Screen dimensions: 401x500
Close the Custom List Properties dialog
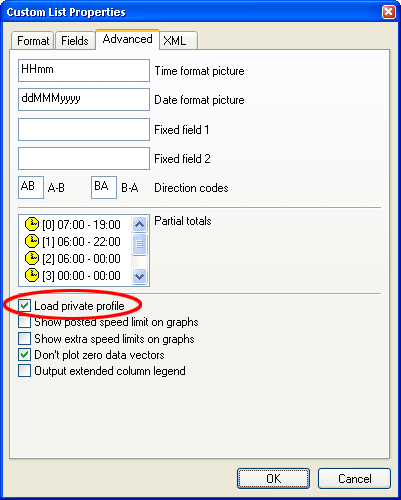pyautogui.click(x=389, y=12)
